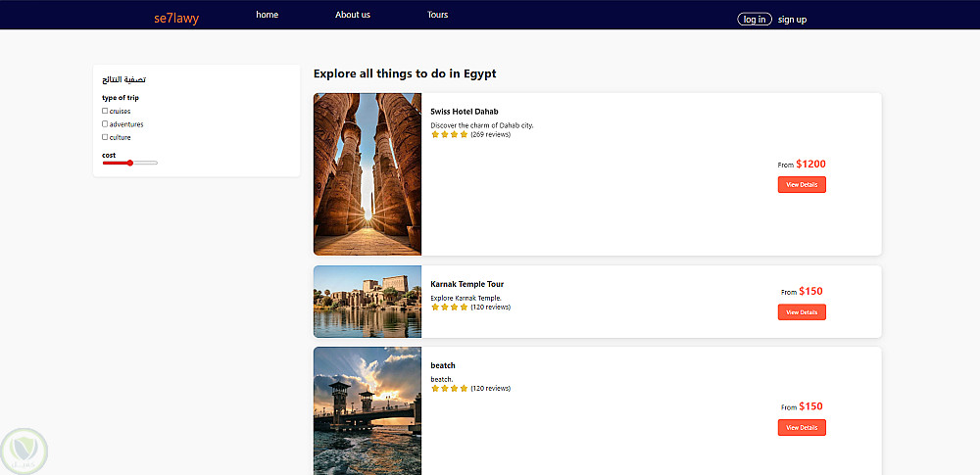This screenshot has width=980, height=475.
Task: Click the cost range slider
Action: coord(130,164)
